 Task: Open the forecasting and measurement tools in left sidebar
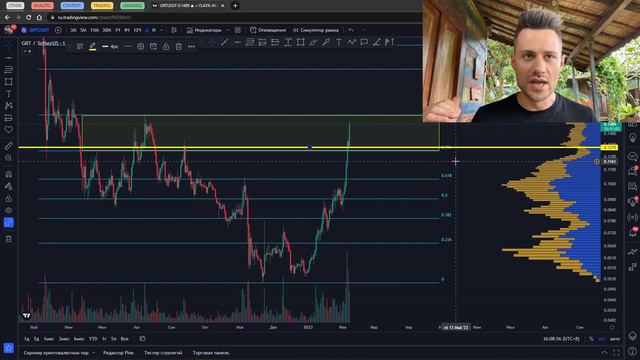click(x=9, y=118)
